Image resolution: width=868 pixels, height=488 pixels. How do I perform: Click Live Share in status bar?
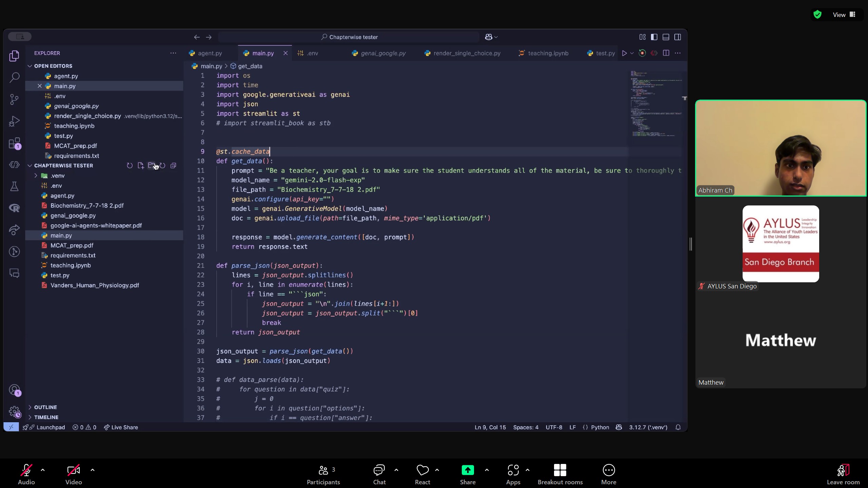[x=121, y=427]
